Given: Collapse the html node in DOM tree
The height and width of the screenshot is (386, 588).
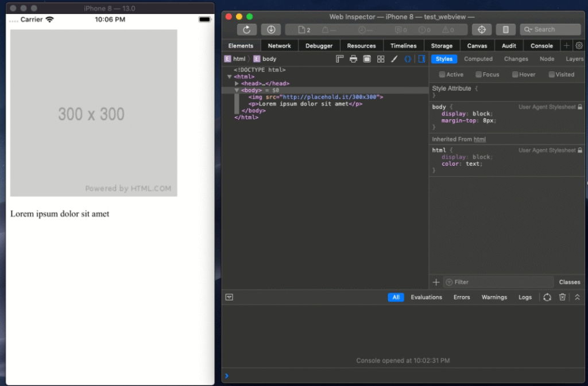Looking at the screenshot, I should pos(229,77).
